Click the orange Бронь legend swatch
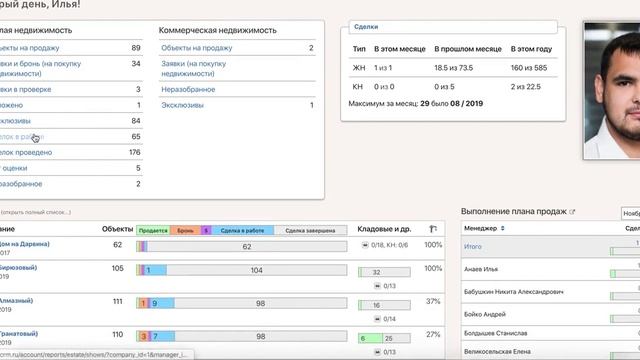 click(185, 231)
